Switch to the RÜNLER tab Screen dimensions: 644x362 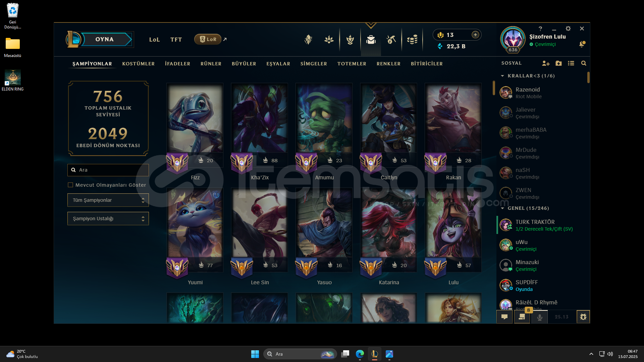point(211,64)
